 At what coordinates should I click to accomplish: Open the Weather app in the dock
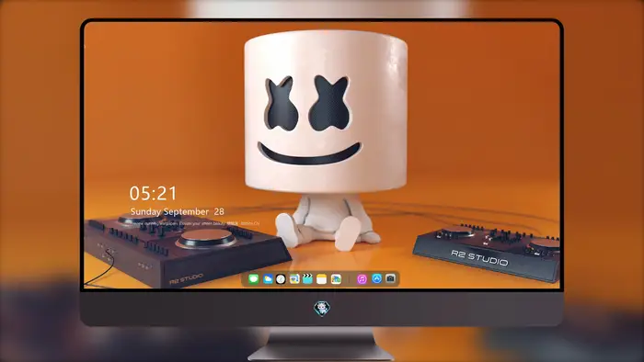(x=268, y=279)
